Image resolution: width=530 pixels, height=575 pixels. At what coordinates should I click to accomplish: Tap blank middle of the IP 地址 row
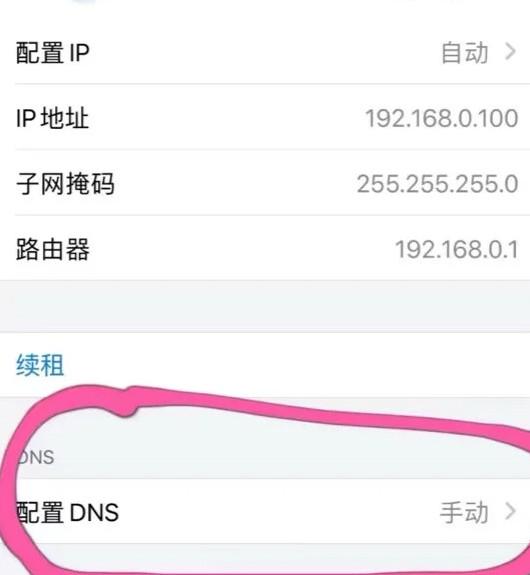[227, 118]
